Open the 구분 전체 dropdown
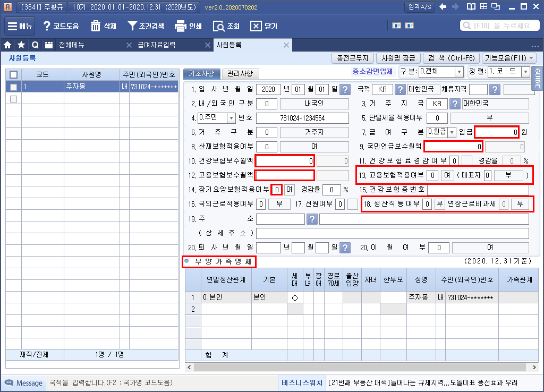Image resolution: width=544 pixels, height=392 pixels. 460,72
